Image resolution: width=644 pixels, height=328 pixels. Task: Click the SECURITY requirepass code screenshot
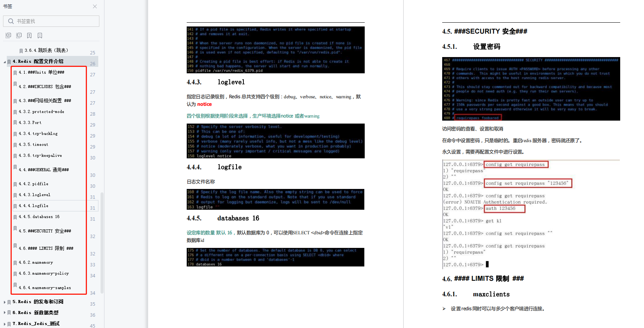531,89
